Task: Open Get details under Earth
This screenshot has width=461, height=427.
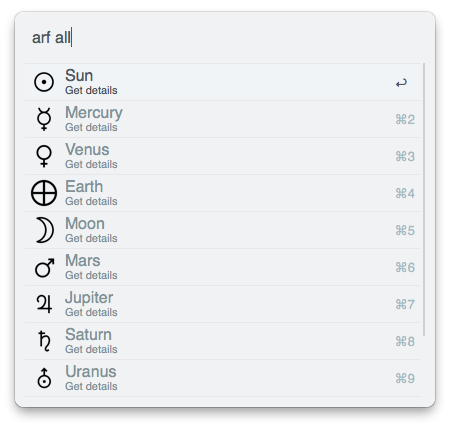Action: point(91,201)
